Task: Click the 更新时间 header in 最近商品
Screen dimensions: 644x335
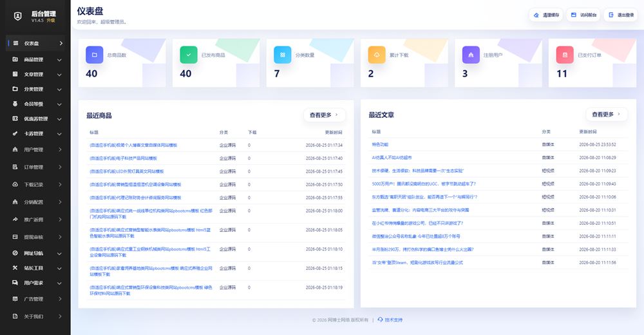Action: 334,132
